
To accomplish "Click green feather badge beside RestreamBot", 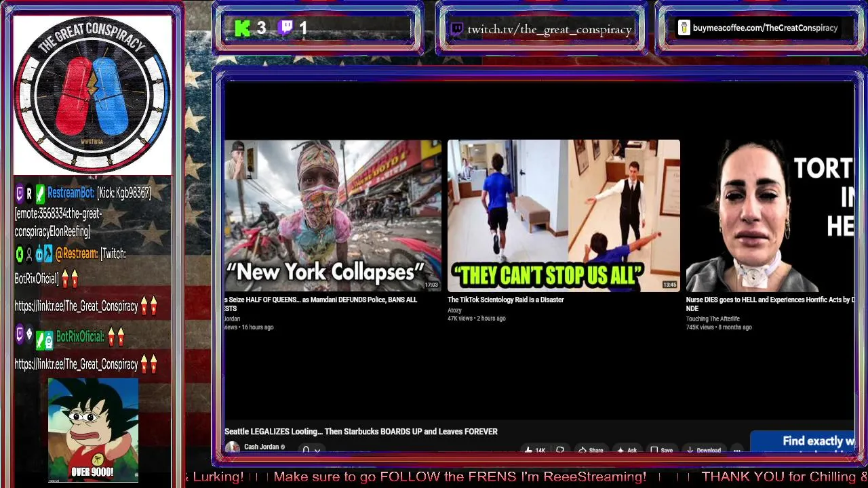I will (40, 193).
